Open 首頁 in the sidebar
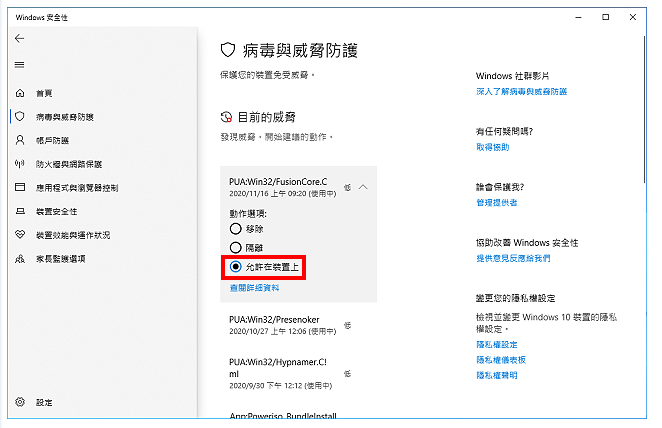The width and height of the screenshot is (662, 428). coord(44,93)
